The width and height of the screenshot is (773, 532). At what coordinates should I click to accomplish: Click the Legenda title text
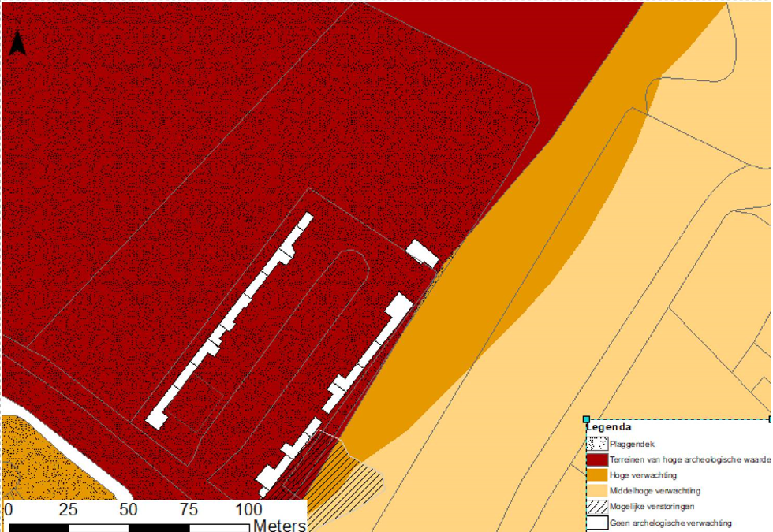tap(609, 427)
